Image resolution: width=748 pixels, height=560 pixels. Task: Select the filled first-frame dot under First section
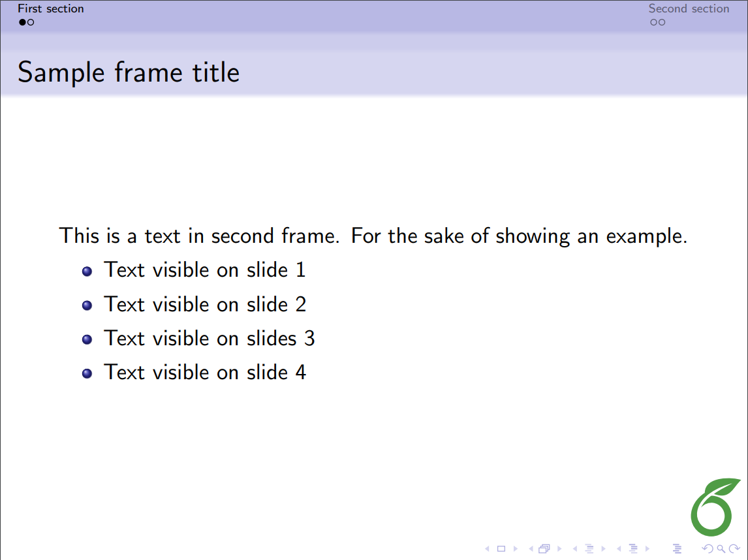22,23
